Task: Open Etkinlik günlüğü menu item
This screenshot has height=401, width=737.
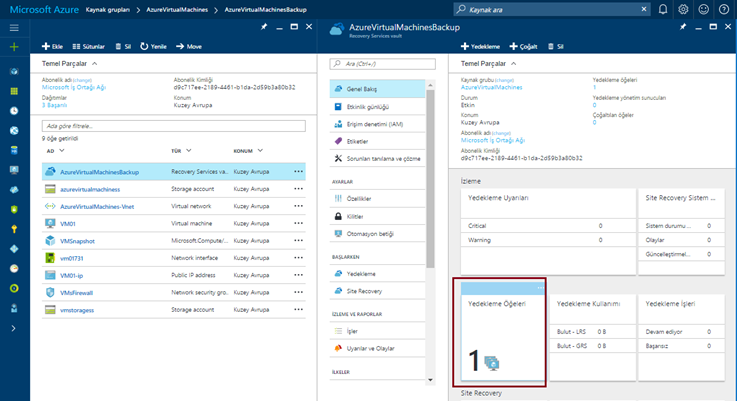Action: [377, 107]
